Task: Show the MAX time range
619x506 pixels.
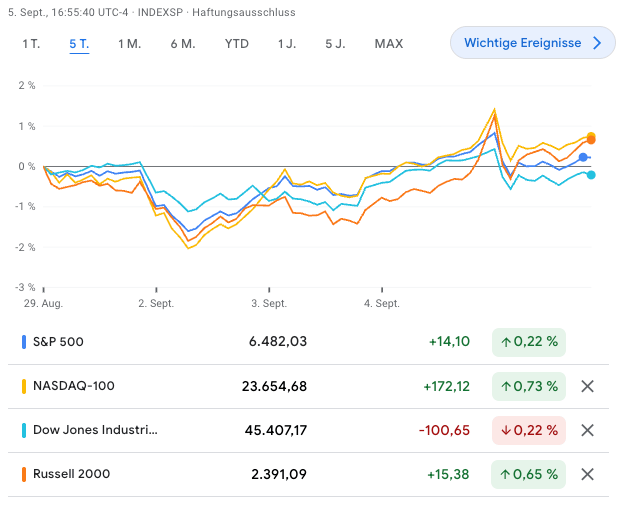Action: click(x=388, y=43)
